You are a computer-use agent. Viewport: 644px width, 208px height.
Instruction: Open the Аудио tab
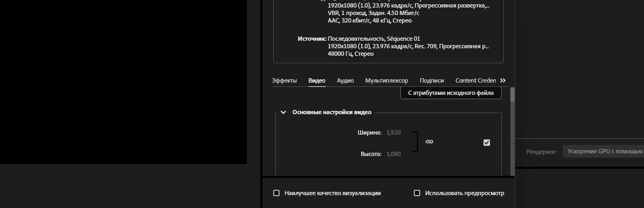coord(345,80)
